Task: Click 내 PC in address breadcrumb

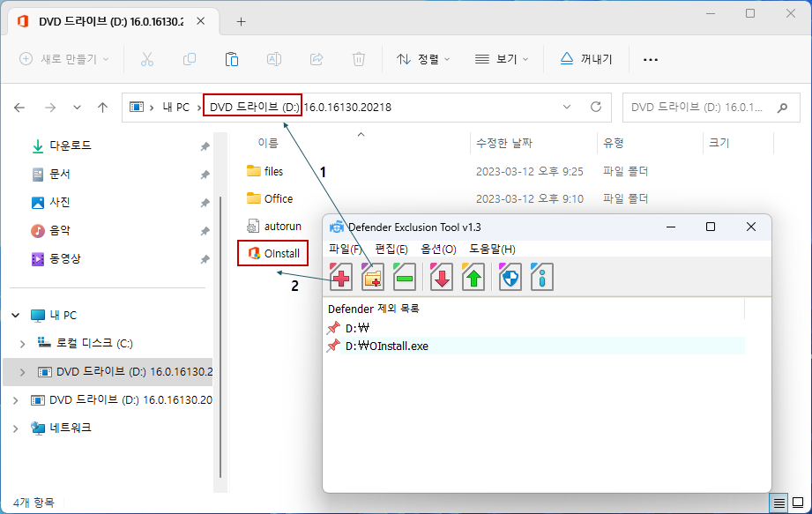Action: [x=176, y=108]
